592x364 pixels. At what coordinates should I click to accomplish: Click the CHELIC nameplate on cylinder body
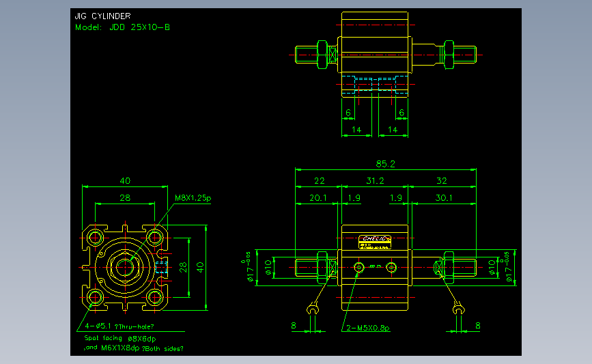pos(375,242)
